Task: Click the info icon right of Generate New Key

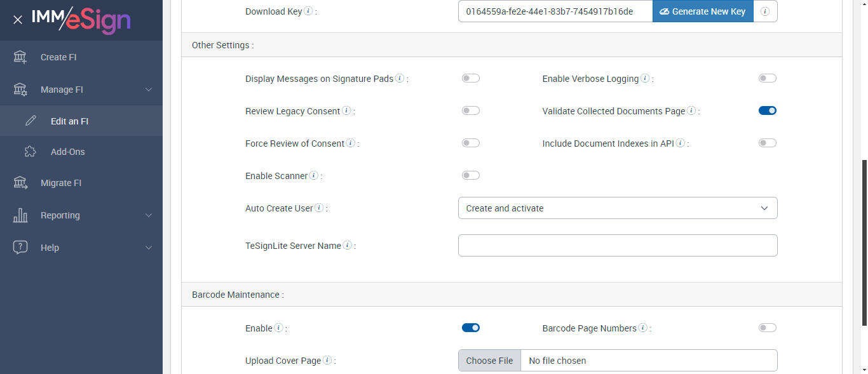Action: point(765,11)
